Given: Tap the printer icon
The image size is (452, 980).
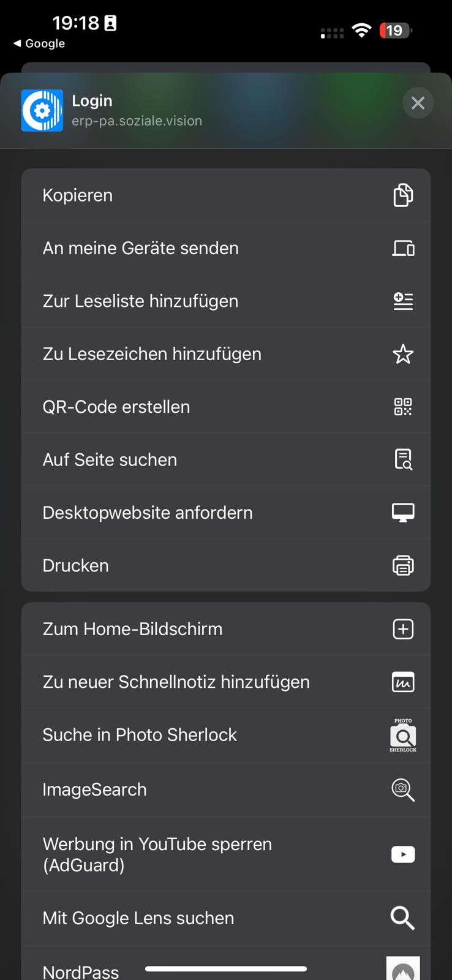Looking at the screenshot, I should (x=403, y=565).
